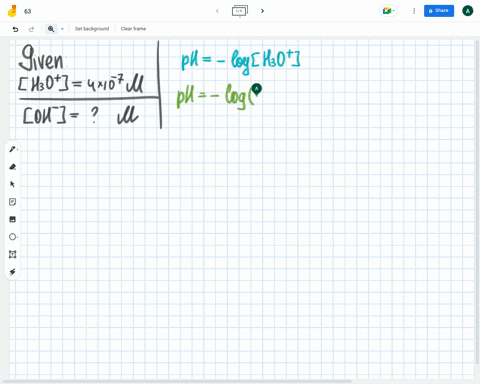Select the Eraser tool
480x384 pixels.
pyautogui.click(x=13, y=167)
